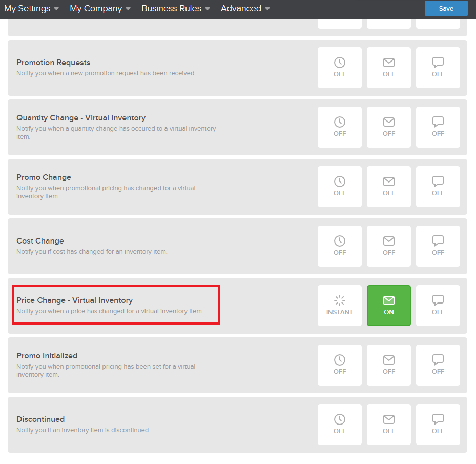Enable Promo Change chat bubble notification
476x464 pixels.
coord(438,187)
